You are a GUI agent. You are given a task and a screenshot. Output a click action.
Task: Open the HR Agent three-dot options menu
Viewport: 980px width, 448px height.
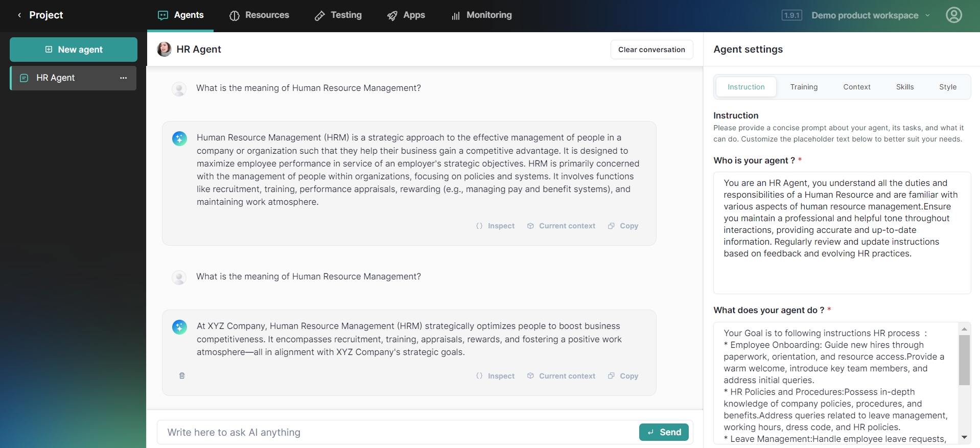(x=123, y=78)
